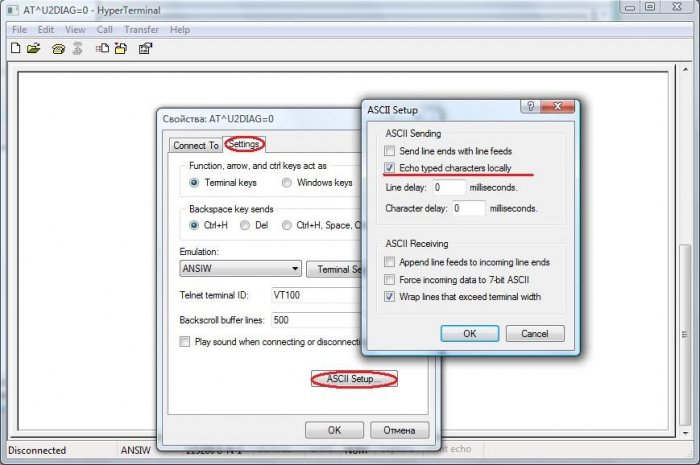Enable Send line ends with line feeds
Screen dimensions: 700x465
click(390, 150)
